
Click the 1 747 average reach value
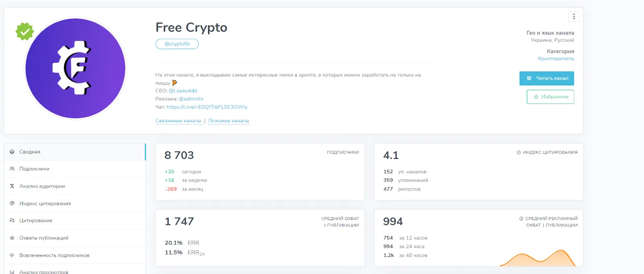tap(179, 221)
